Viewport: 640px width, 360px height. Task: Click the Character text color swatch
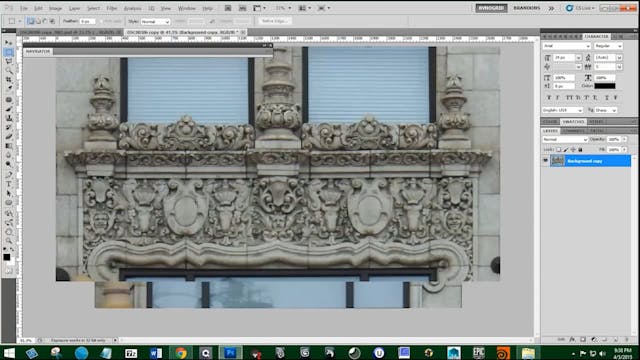tap(605, 86)
